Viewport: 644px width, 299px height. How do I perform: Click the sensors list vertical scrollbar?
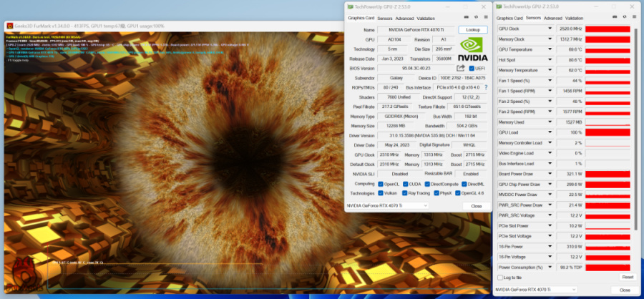(635, 129)
